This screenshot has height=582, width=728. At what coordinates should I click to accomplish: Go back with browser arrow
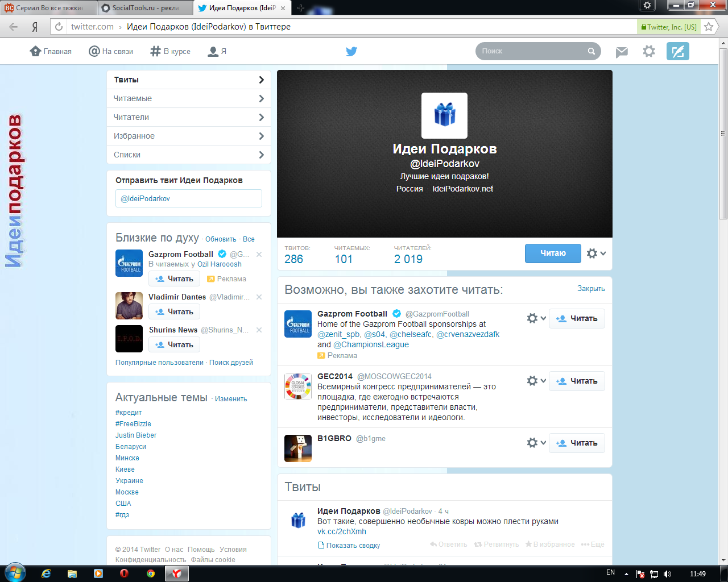(14, 27)
